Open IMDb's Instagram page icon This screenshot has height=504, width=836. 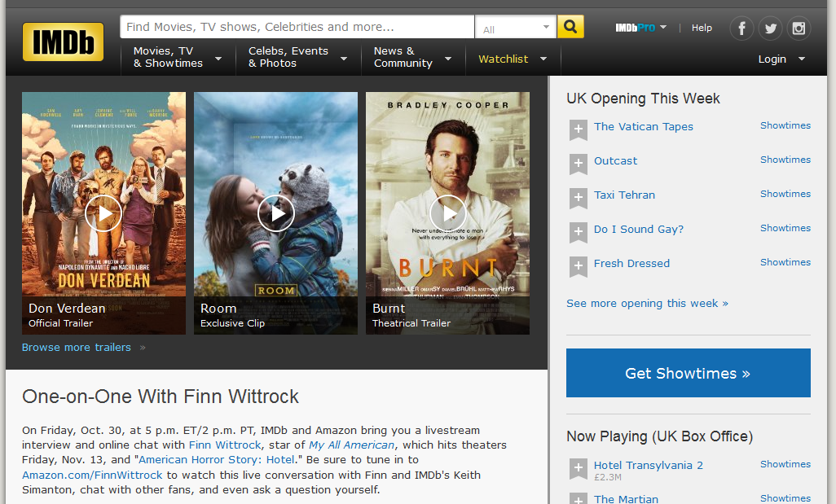(x=799, y=28)
